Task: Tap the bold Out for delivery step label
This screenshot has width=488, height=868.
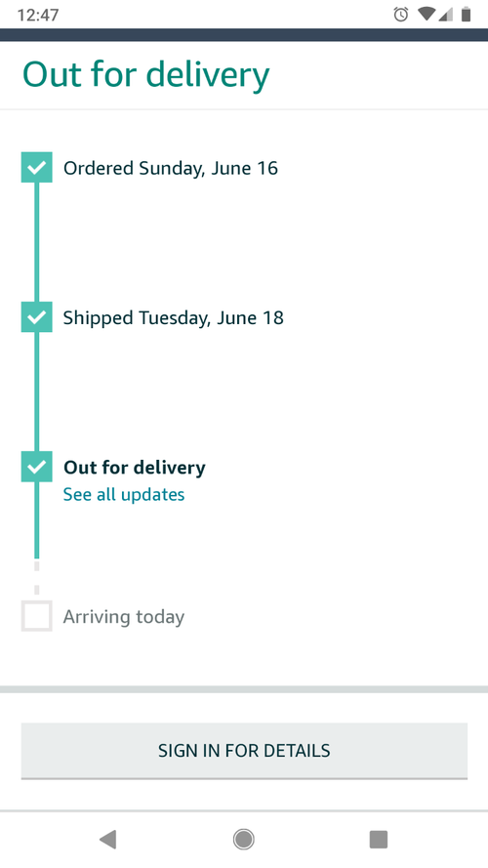Action: coord(135,468)
